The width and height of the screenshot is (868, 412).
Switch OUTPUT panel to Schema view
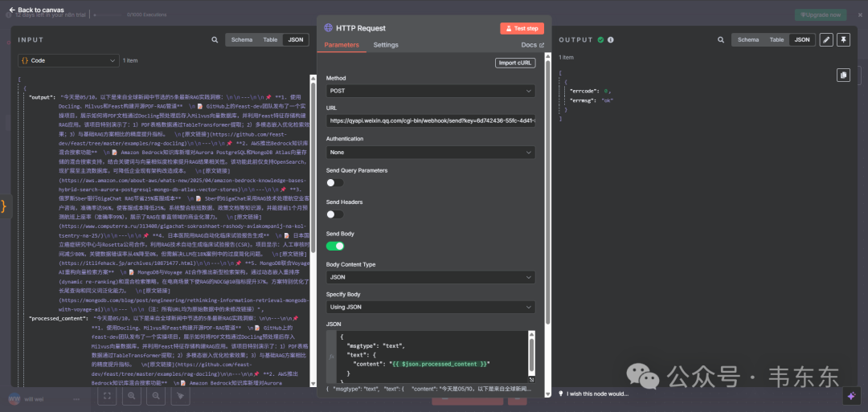tap(748, 40)
